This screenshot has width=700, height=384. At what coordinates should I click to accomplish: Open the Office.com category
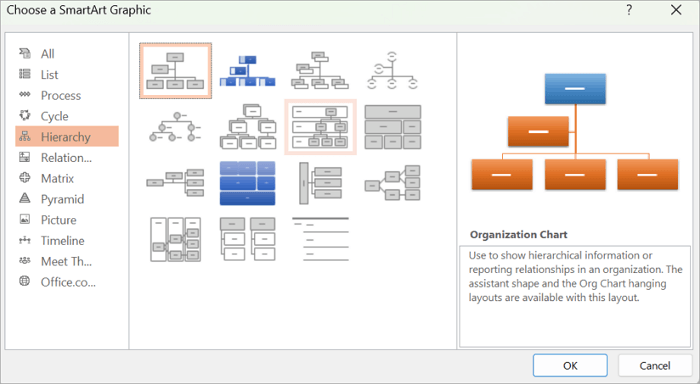pyautogui.click(x=67, y=282)
